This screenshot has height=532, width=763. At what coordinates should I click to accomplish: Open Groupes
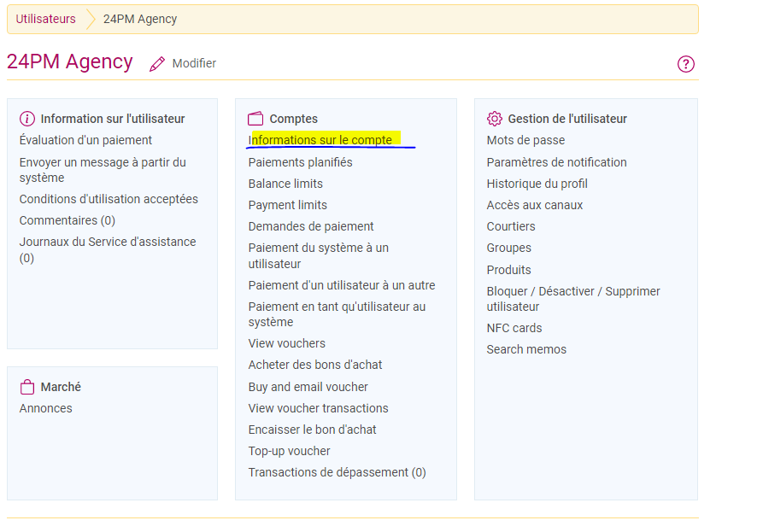pos(509,248)
